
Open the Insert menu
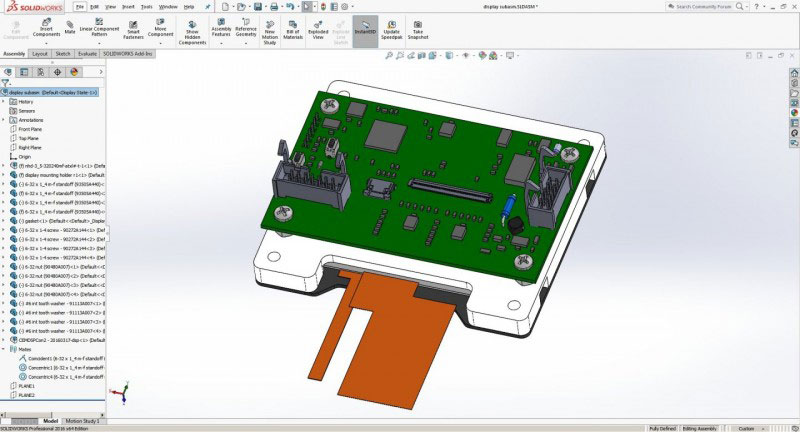point(128,6)
